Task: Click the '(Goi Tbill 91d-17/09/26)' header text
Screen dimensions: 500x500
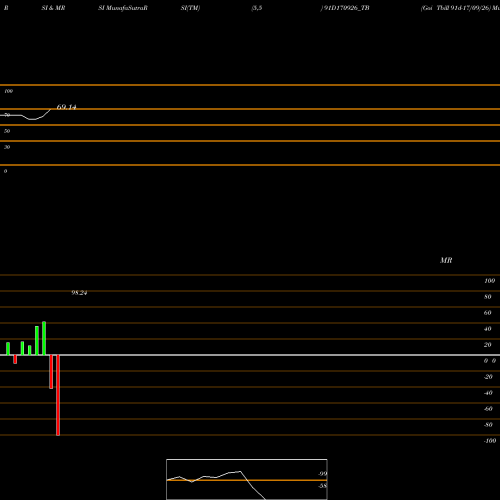Action: tap(456, 8)
